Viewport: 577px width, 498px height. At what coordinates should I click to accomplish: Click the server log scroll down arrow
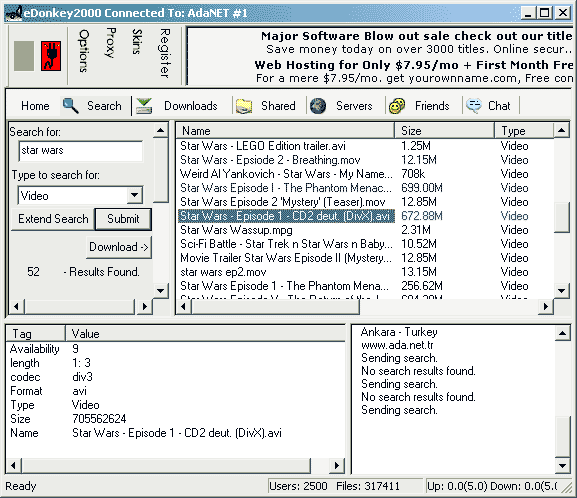pos(563,466)
